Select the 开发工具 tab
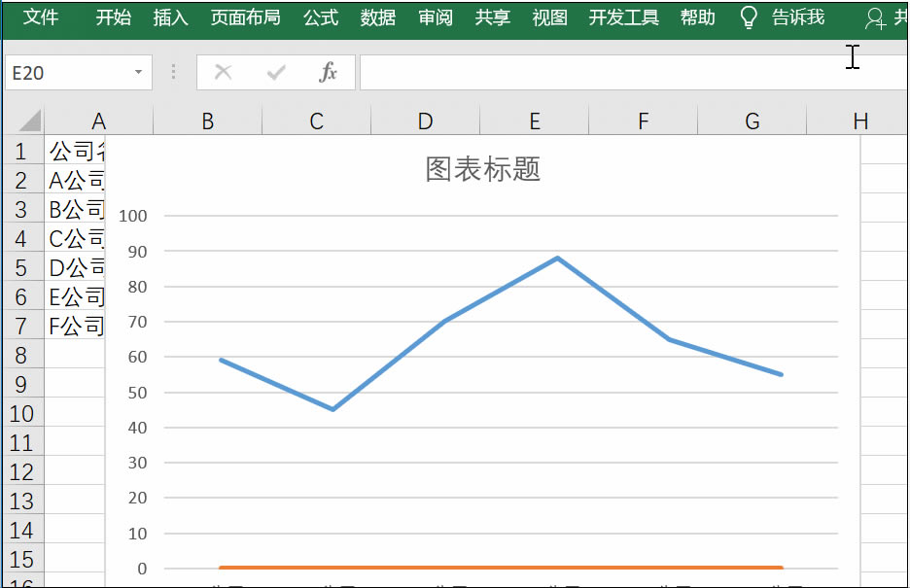The image size is (910, 588). tap(622, 17)
